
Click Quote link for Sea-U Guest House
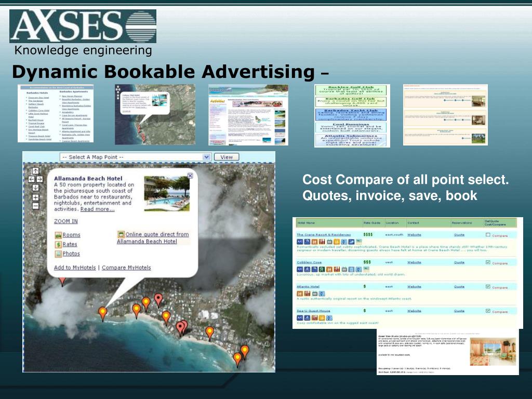459,311
